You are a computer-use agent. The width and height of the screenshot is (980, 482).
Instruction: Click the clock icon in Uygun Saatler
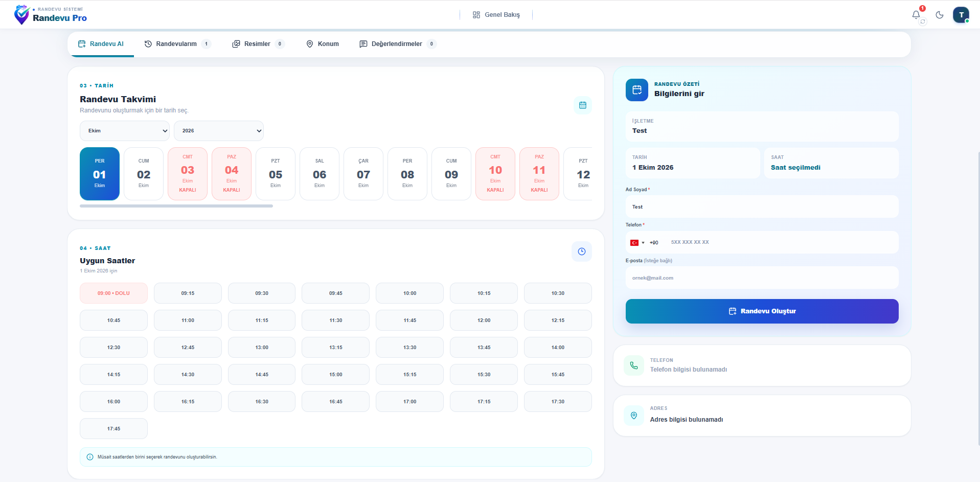(582, 251)
